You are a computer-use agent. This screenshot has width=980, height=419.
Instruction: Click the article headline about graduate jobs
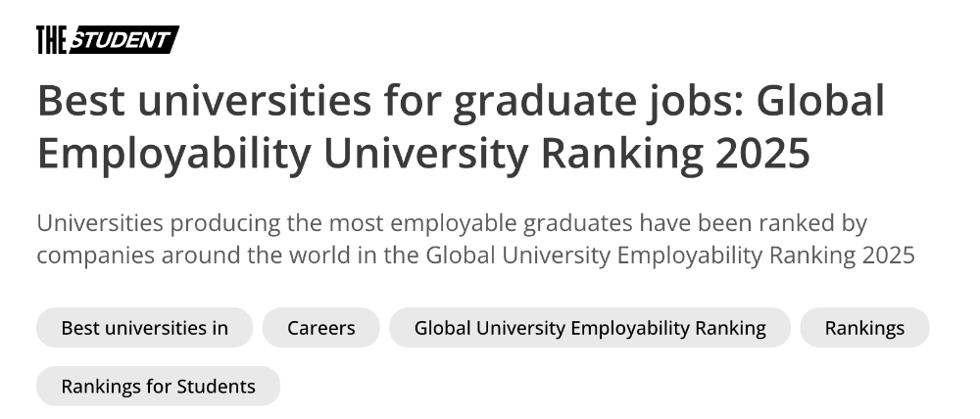click(462, 127)
